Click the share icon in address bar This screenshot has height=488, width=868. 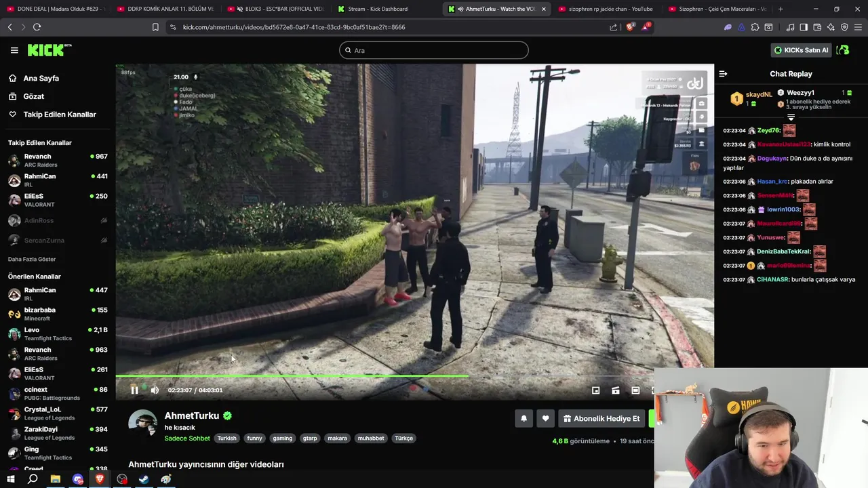point(613,27)
